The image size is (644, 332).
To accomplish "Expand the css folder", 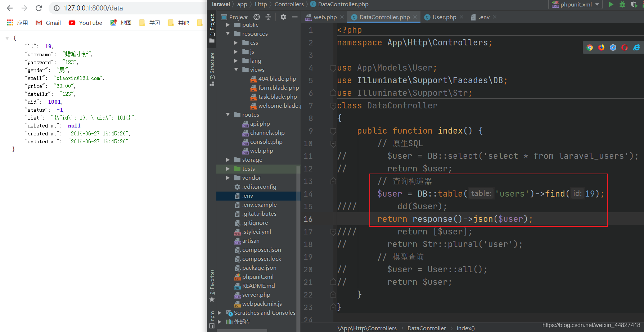I will [236, 42].
